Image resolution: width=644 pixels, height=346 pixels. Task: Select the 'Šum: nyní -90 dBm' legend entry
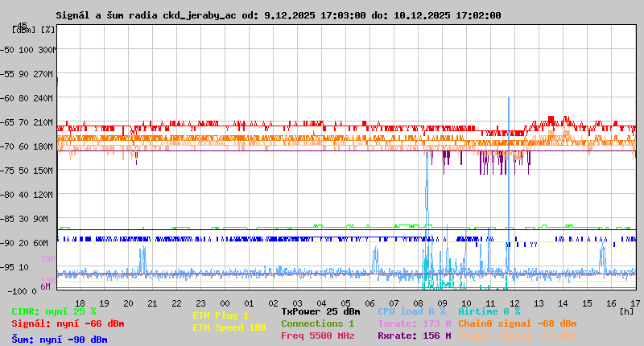(x=60, y=340)
